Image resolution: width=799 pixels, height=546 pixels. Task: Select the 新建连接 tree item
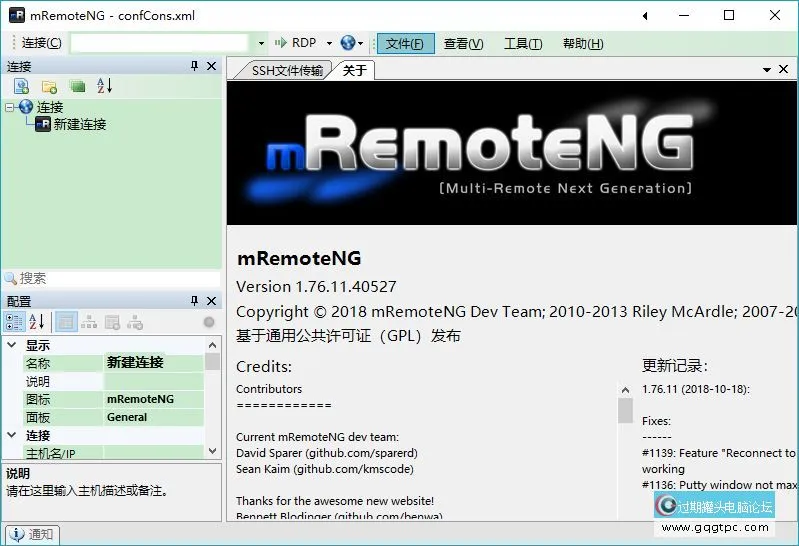(80, 124)
